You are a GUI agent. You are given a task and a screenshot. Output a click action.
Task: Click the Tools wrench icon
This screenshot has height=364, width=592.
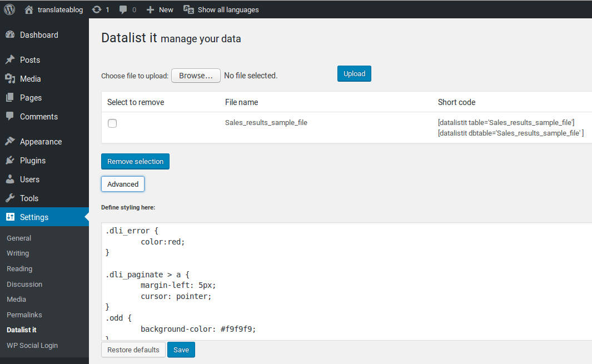pyautogui.click(x=10, y=198)
